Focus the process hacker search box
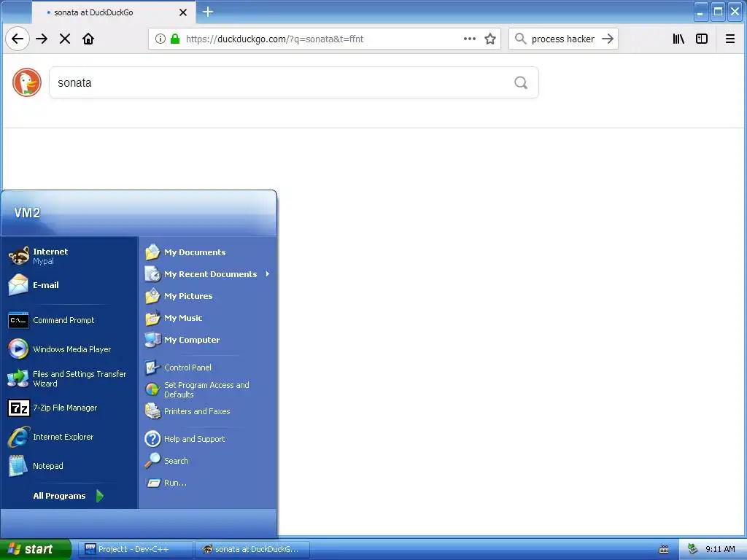Viewport: 747px width, 560px height. point(562,39)
